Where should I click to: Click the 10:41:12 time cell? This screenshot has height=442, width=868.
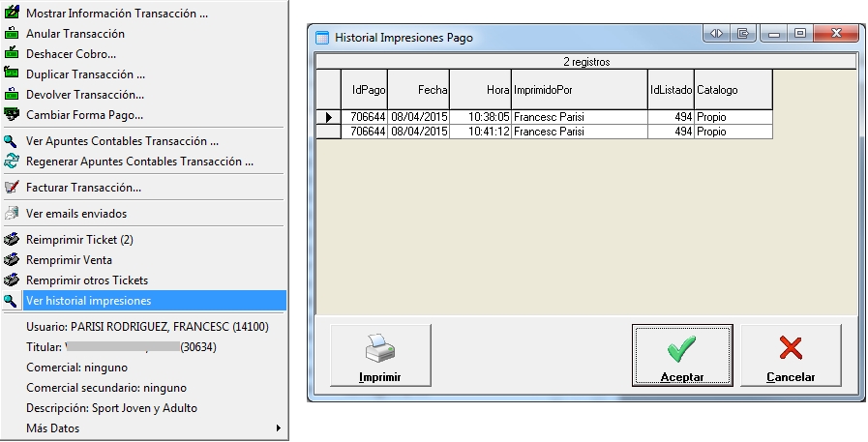pos(481,132)
